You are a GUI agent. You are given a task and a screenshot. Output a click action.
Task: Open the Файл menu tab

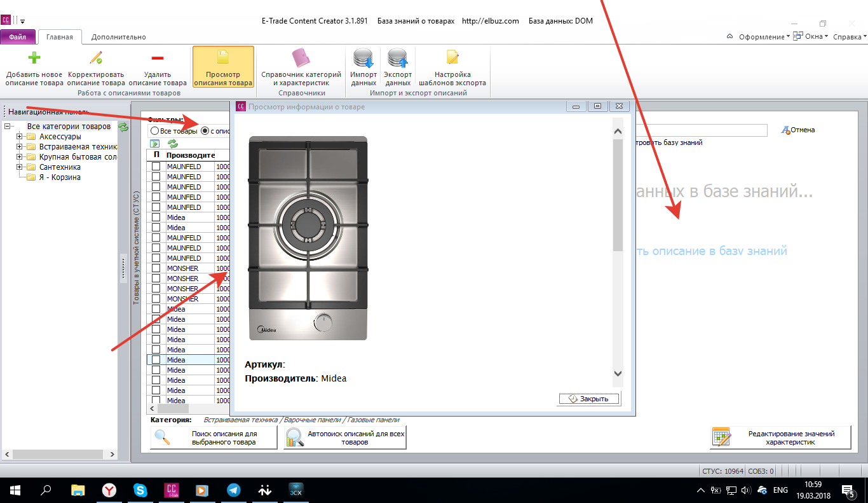pyautogui.click(x=18, y=37)
